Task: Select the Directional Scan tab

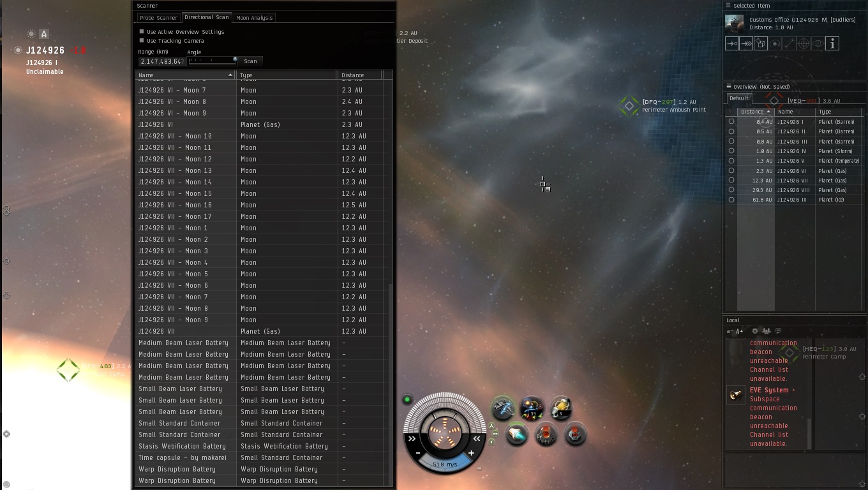Action: [206, 17]
